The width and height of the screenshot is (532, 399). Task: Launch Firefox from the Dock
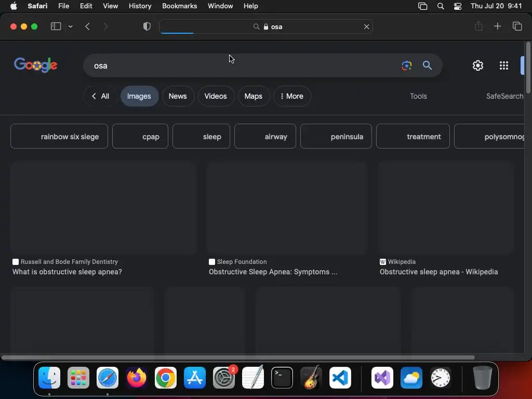pos(137,378)
